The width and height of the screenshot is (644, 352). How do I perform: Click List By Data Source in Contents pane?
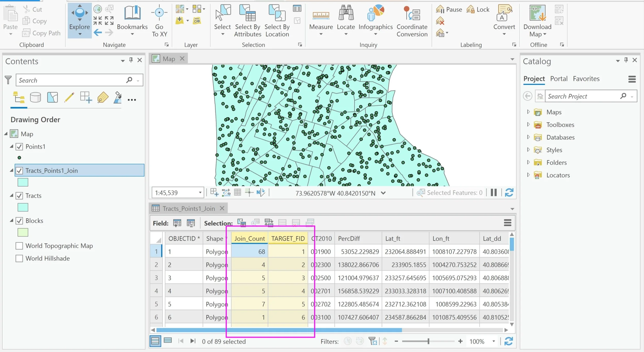point(36,97)
